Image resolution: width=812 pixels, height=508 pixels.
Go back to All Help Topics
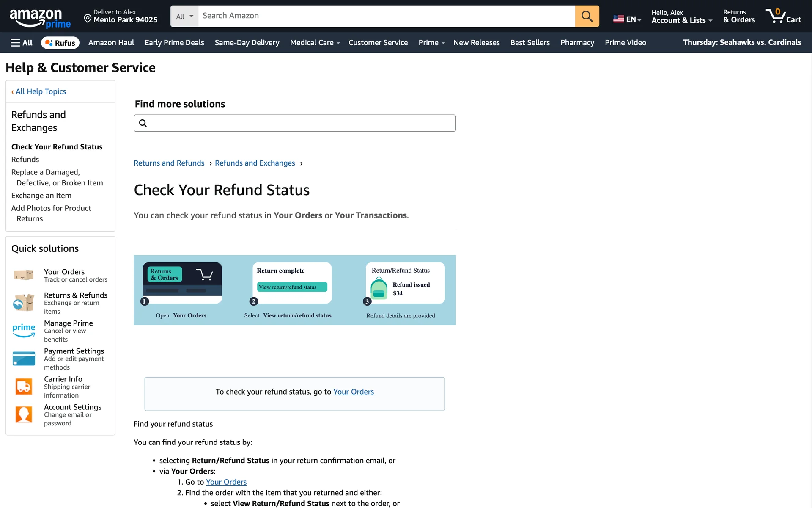click(x=41, y=91)
